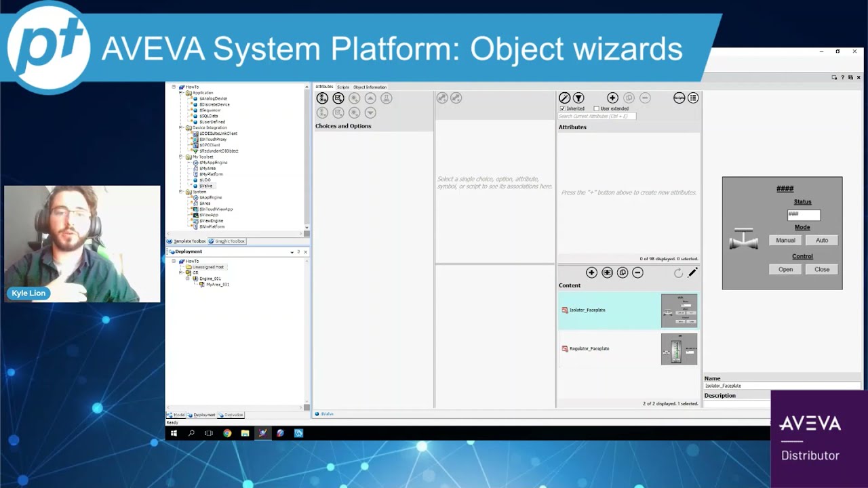This screenshot has width=868, height=488.
Task: Click the Task View icon on taskbar
Action: click(209, 433)
